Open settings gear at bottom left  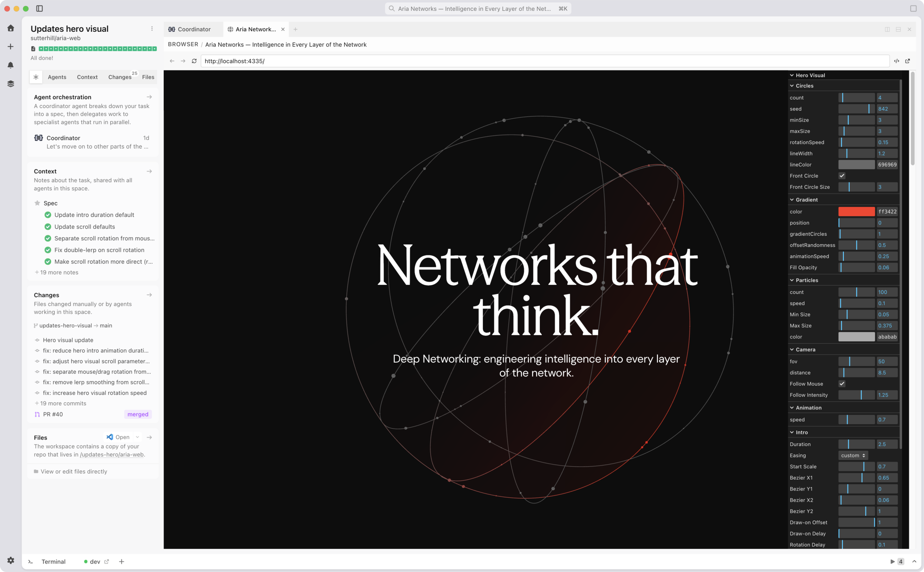(x=10, y=560)
